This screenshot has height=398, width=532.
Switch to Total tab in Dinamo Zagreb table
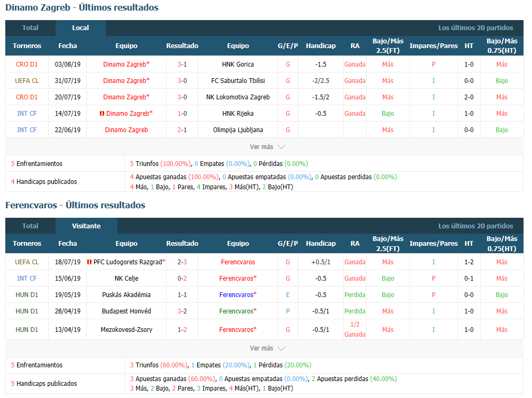30,28
